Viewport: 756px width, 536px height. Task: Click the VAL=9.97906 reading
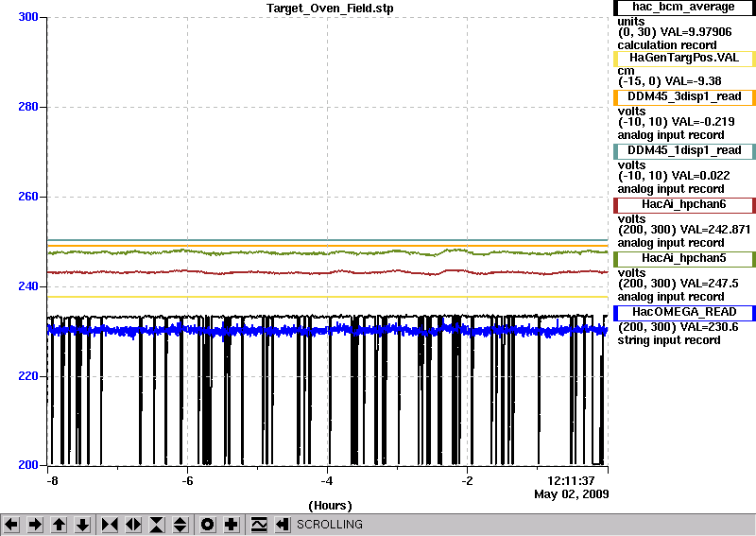(696, 32)
